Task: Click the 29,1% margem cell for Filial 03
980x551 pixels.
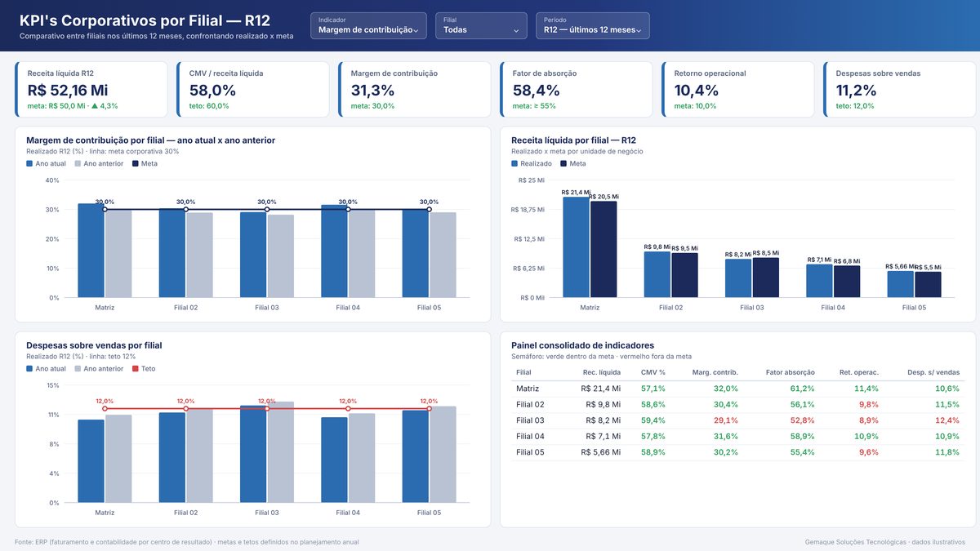Action: tap(725, 420)
